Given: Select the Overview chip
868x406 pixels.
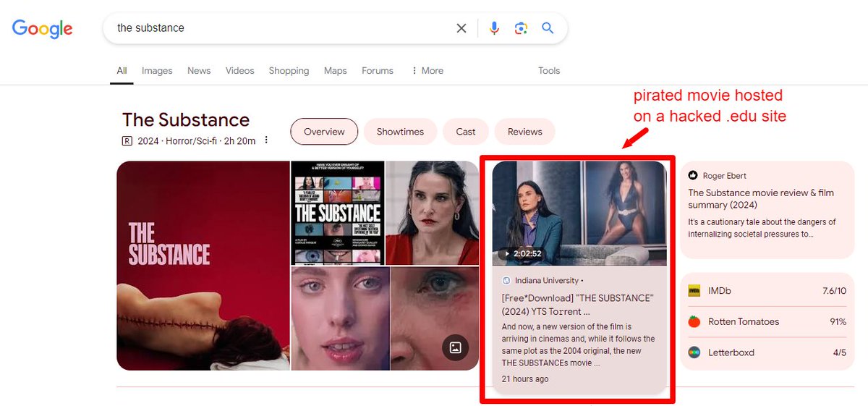Looking at the screenshot, I should click(x=324, y=132).
